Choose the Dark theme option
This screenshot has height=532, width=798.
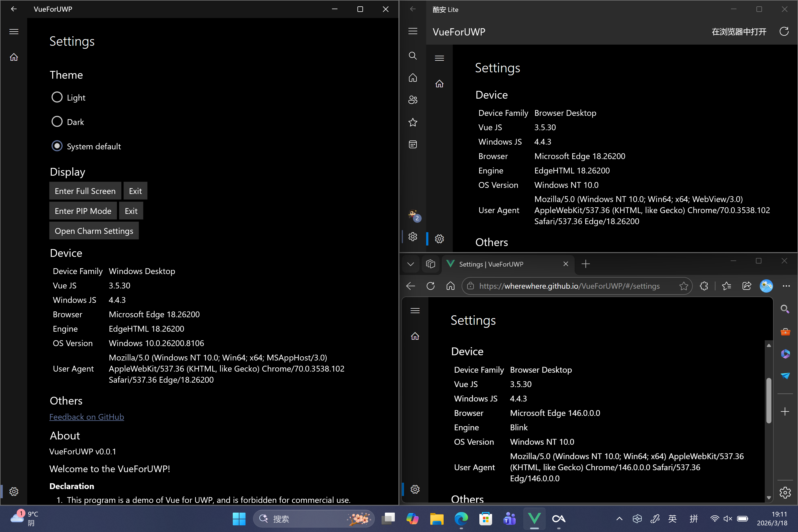(x=57, y=122)
